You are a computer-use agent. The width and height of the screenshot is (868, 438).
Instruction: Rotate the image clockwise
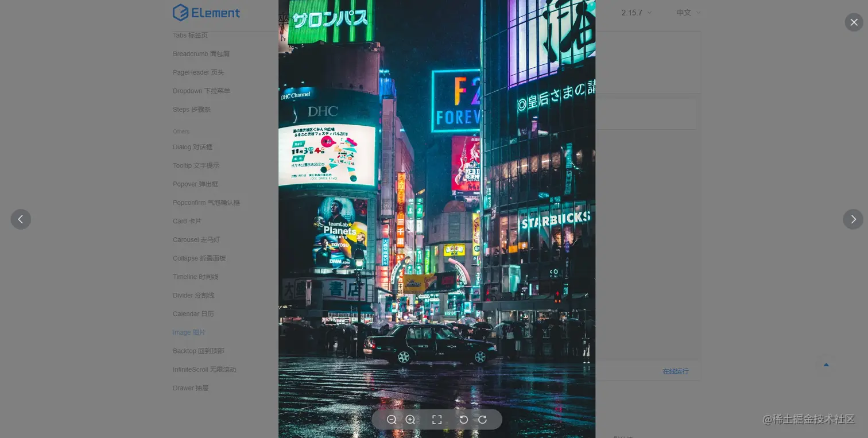(x=482, y=420)
